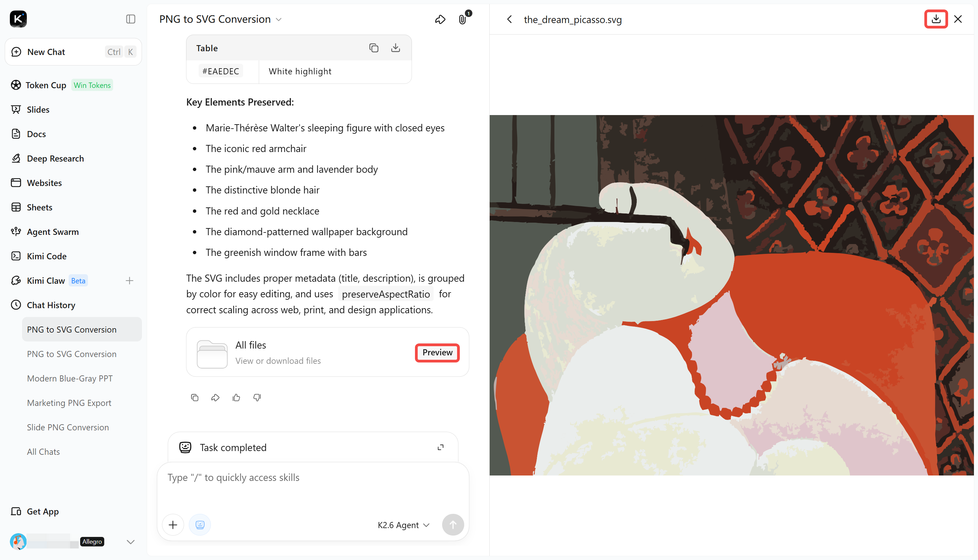Download the table
This screenshot has height=560, width=978.
click(x=396, y=48)
